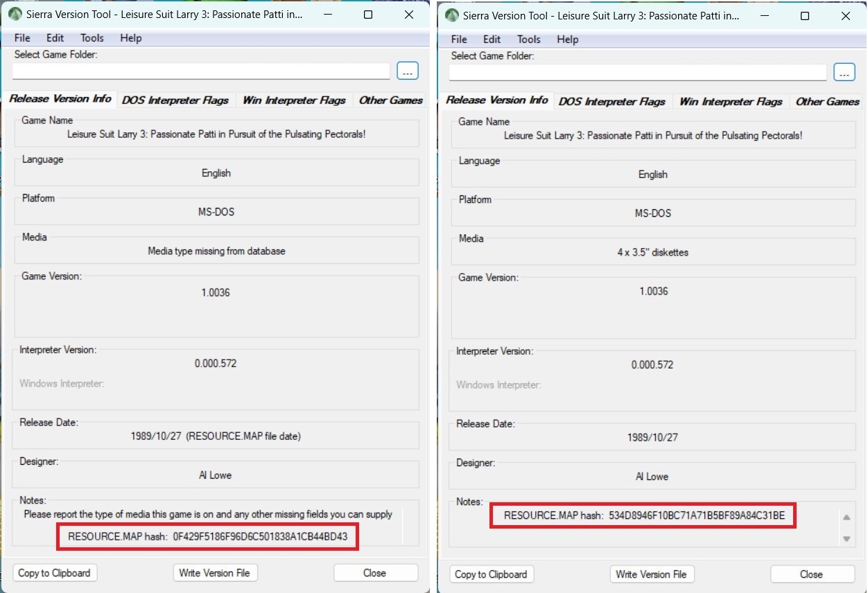Select Release Version Info tab in left window
The height and width of the screenshot is (593, 868).
click(x=60, y=99)
